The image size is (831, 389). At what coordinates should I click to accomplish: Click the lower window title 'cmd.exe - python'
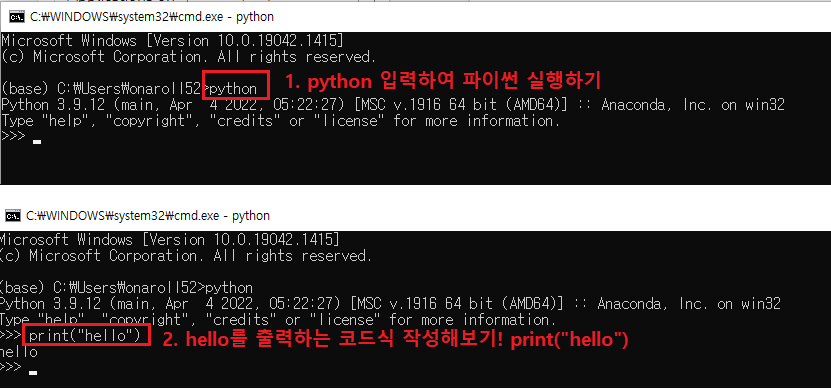pyautogui.click(x=148, y=216)
